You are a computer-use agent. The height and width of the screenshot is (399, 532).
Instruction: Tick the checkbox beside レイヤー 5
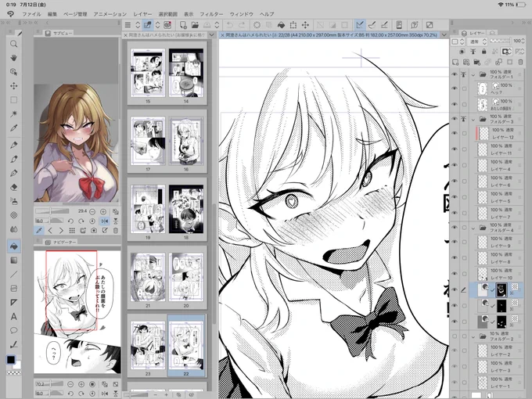pos(464,197)
